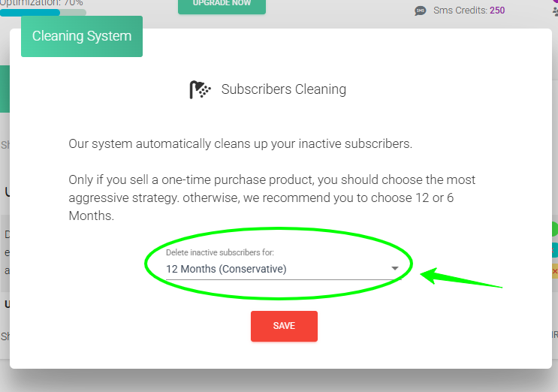Click the one-time purchase recommendation paragraph

coord(272,198)
